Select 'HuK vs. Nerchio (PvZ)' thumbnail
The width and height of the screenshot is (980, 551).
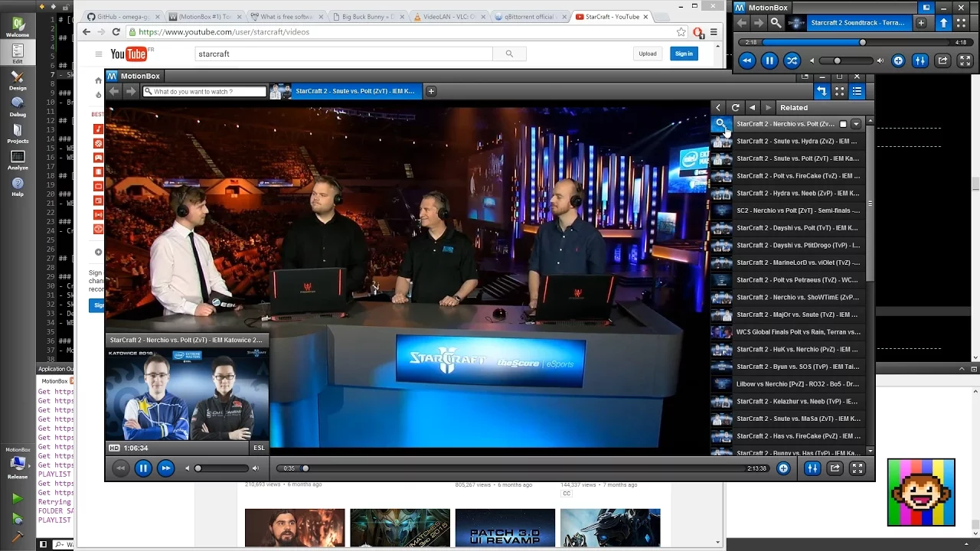tap(721, 350)
